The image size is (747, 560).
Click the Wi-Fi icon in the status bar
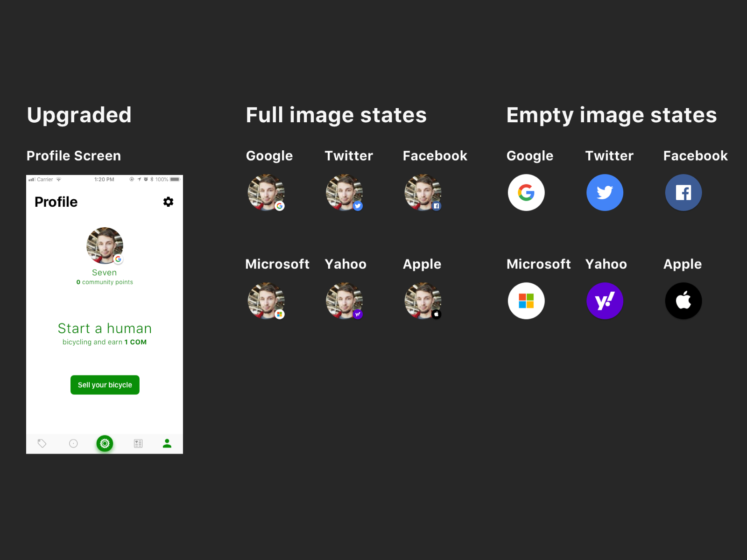coord(59,179)
